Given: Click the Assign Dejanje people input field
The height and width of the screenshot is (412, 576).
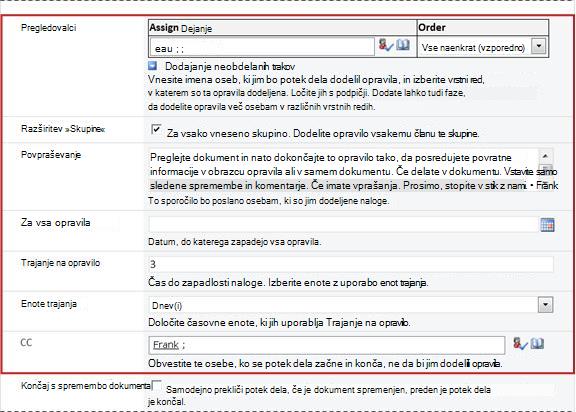Looking at the screenshot, I should point(262,47).
